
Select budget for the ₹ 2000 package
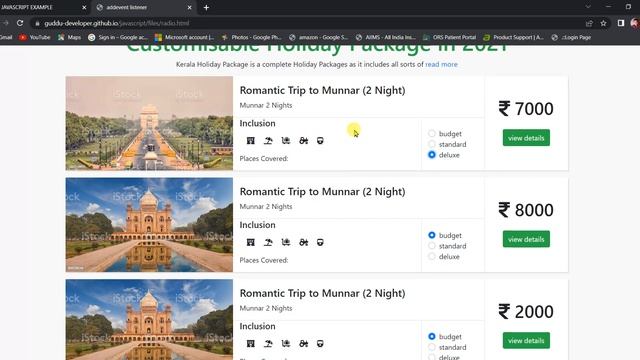coord(432,336)
